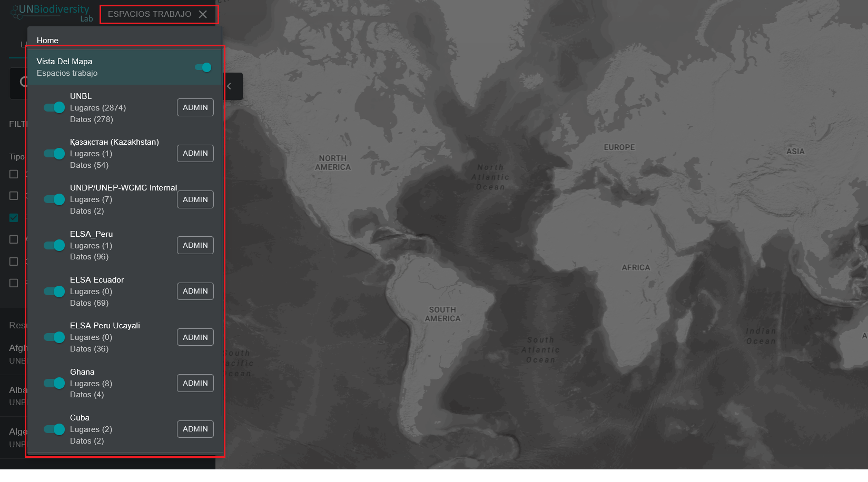Toggle the Cuba workspace switch
868x482 pixels.
pos(54,429)
